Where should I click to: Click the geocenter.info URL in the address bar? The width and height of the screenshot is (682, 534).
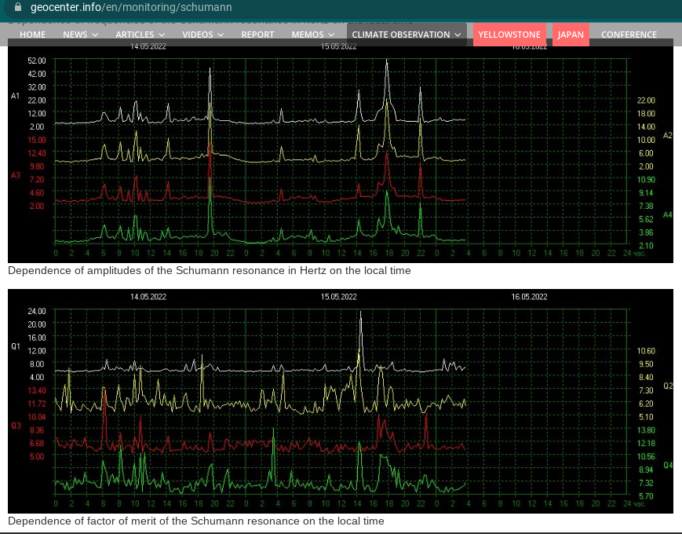[131, 7]
